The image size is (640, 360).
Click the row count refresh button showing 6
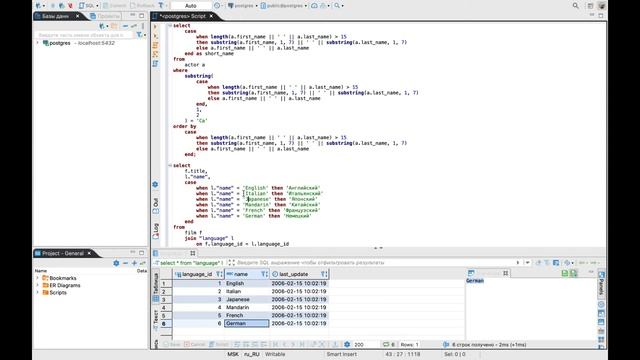tap(389, 344)
